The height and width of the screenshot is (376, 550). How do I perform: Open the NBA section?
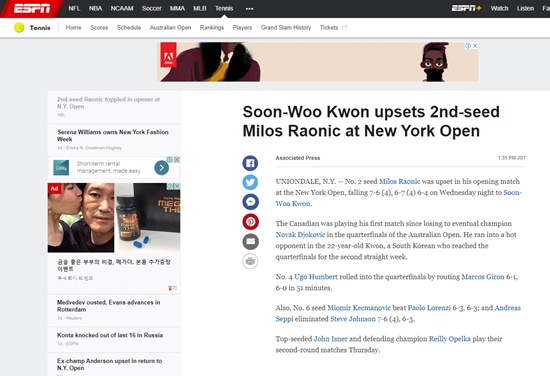tap(95, 8)
